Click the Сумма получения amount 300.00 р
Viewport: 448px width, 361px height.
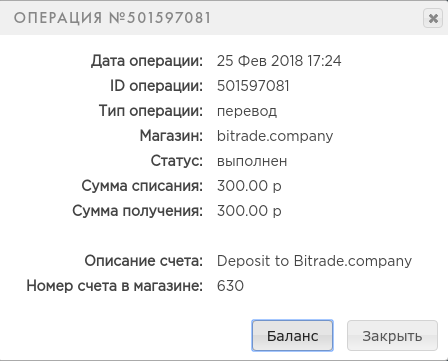point(249,211)
